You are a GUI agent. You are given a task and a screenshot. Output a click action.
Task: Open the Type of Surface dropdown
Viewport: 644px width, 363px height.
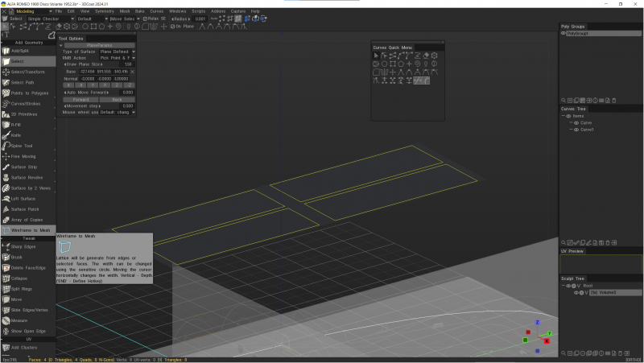[117, 52]
